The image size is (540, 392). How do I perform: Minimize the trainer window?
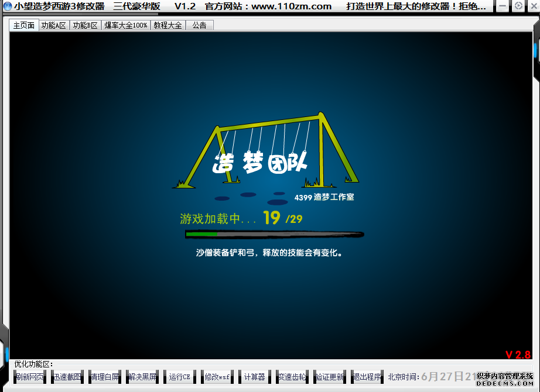(x=503, y=6)
